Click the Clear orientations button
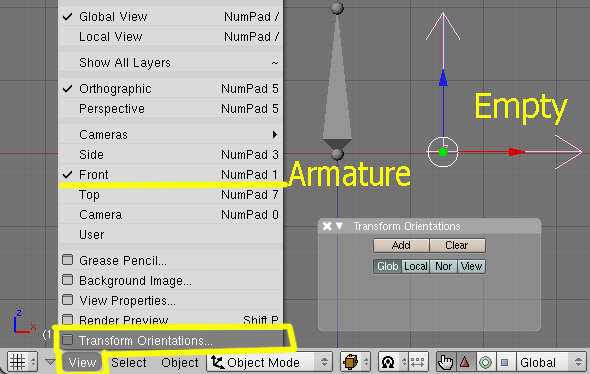590x374 pixels. tap(457, 245)
